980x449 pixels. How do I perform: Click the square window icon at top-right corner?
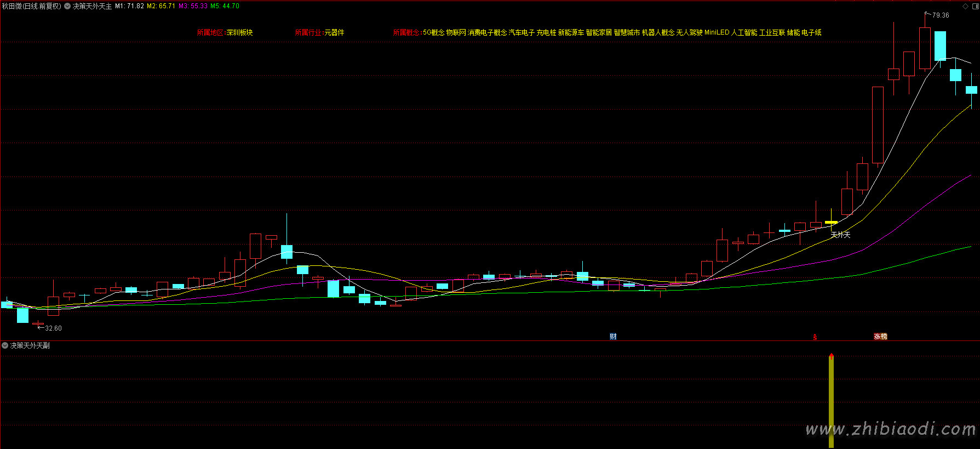click(975, 7)
